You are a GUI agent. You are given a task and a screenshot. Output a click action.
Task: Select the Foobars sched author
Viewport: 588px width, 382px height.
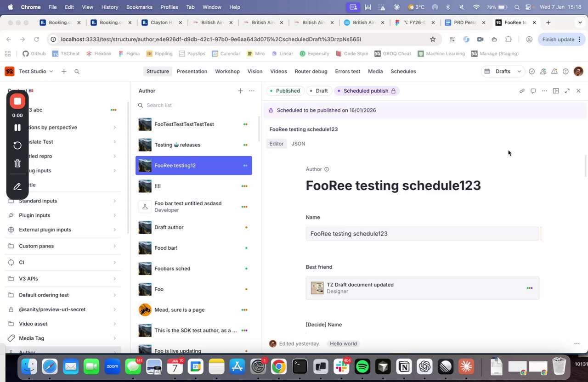pos(194,269)
